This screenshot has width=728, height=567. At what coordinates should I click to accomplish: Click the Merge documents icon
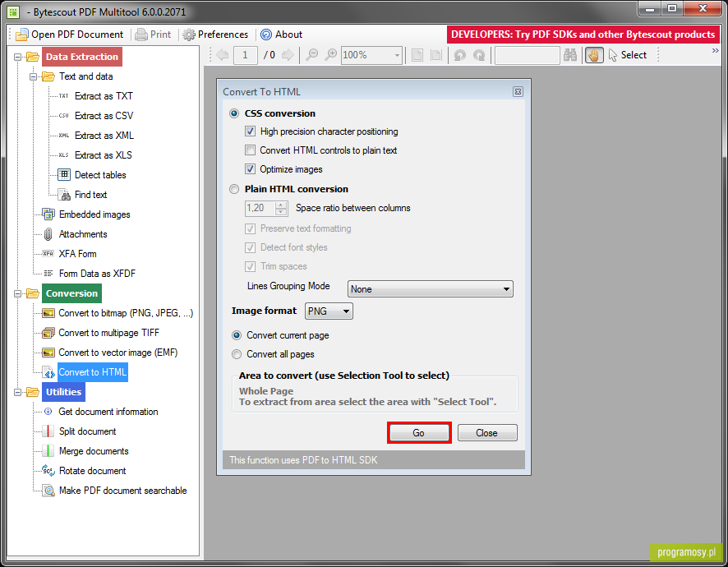point(48,451)
